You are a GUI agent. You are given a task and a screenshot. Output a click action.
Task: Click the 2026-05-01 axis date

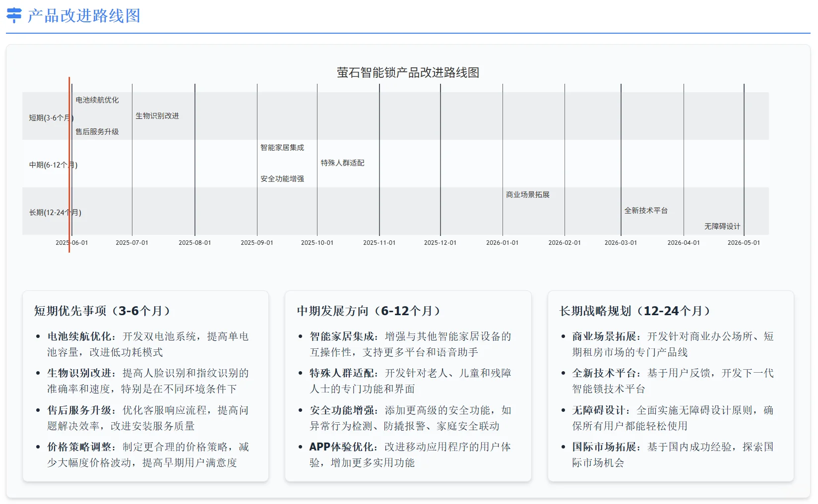pyautogui.click(x=744, y=243)
